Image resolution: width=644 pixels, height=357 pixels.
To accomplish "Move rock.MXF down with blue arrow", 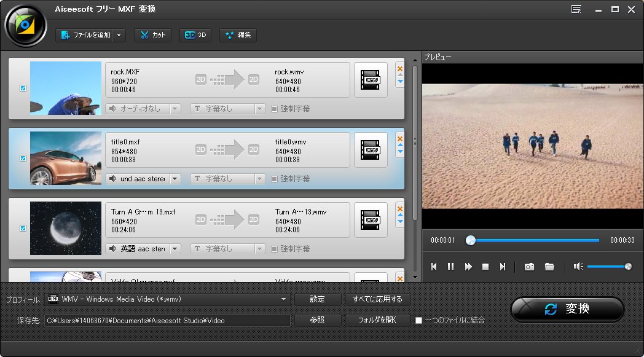I will (400, 81).
